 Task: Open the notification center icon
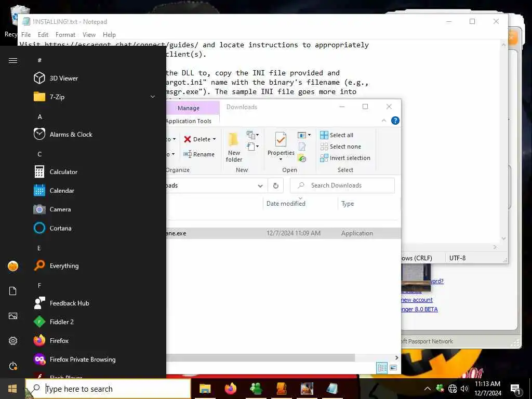point(515,389)
